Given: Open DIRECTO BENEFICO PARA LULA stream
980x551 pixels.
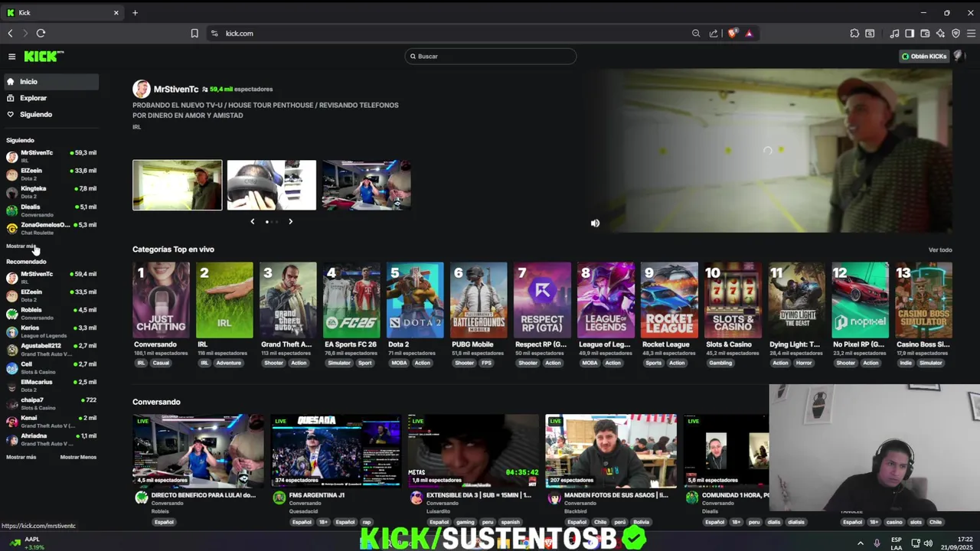Looking at the screenshot, I should [198, 450].
